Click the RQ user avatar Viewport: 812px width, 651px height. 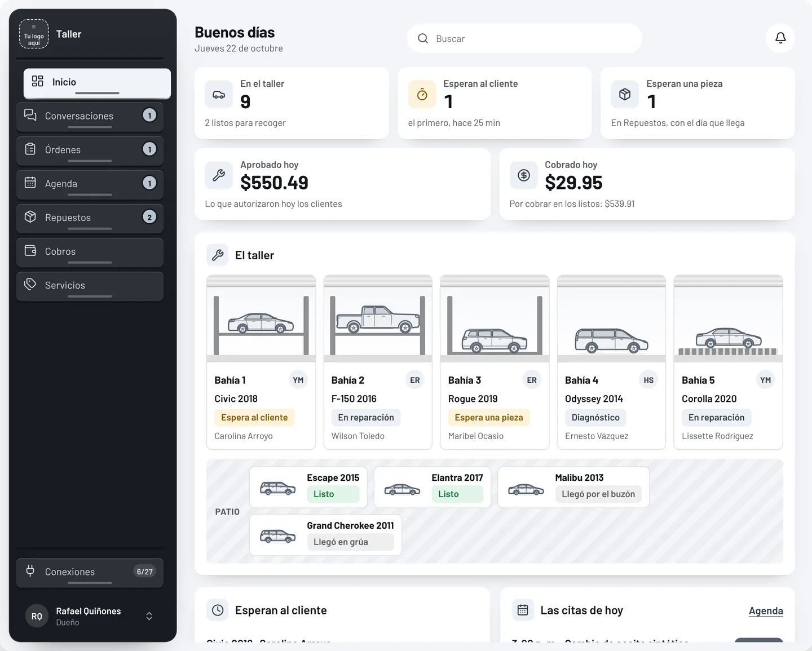coord(37,616)
